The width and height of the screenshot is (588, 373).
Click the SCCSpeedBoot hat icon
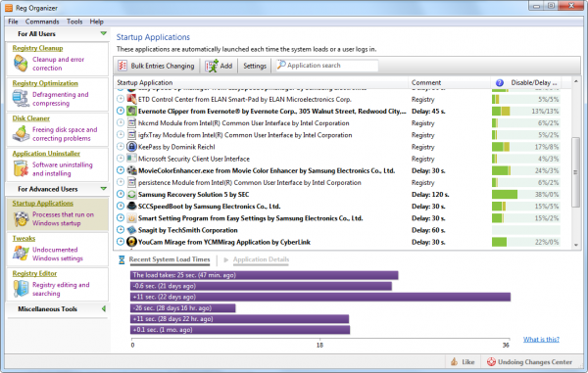131,206
